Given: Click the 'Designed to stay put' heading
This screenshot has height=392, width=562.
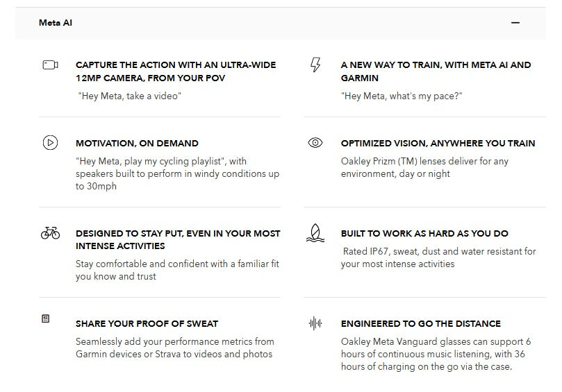Looking at the screenshot, I should point(178,239).
